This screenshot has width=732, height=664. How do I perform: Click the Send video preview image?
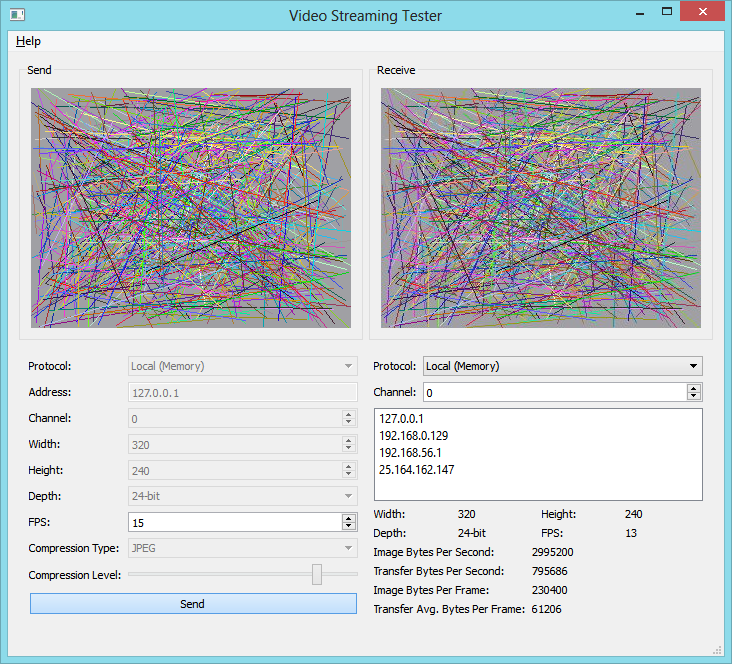coord(191,207)
